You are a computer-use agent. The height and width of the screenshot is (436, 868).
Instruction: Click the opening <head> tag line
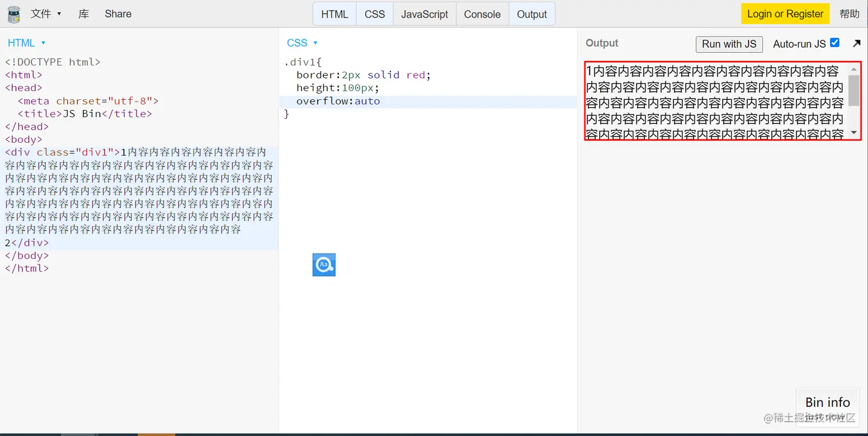[x=24, y=88]
